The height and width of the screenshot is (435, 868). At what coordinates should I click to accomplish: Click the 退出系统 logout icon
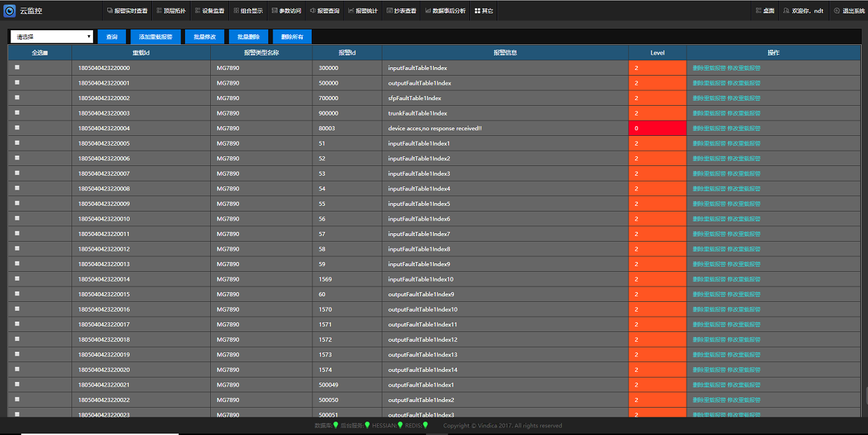point(836,11)
